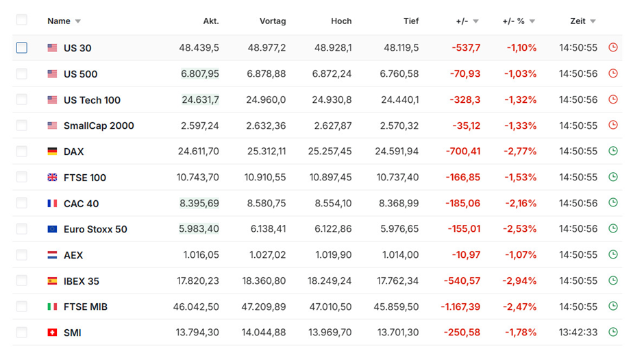The height and width of the screenshot is (347, 644).
Task: Click the green clock icon for DAX
Action: (x=613, y=151)
